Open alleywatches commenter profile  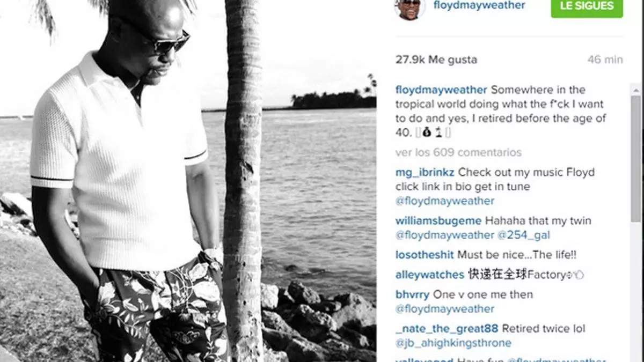(430, 275)
